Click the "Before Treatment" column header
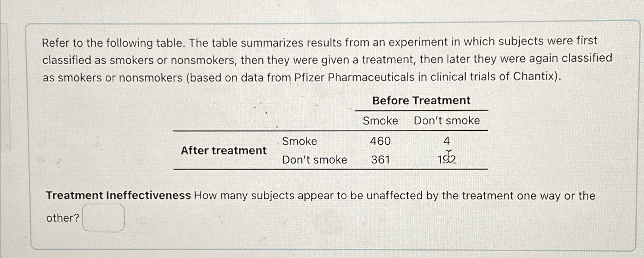The width and height of the screenshot is (644, 258). (421, 100)
